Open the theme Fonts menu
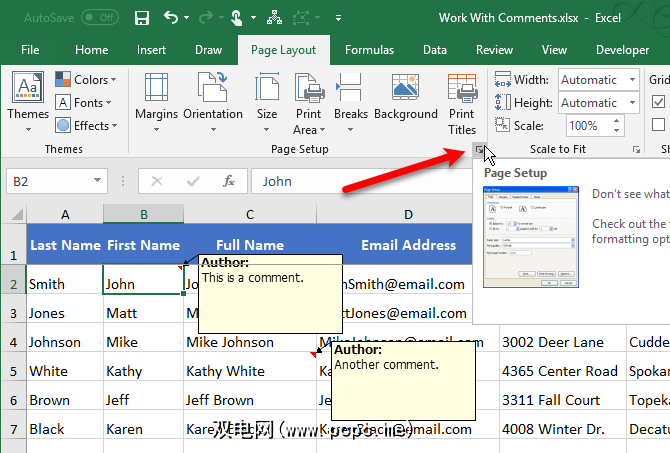This screenshot has height=453, width=670. coord(86,103)
